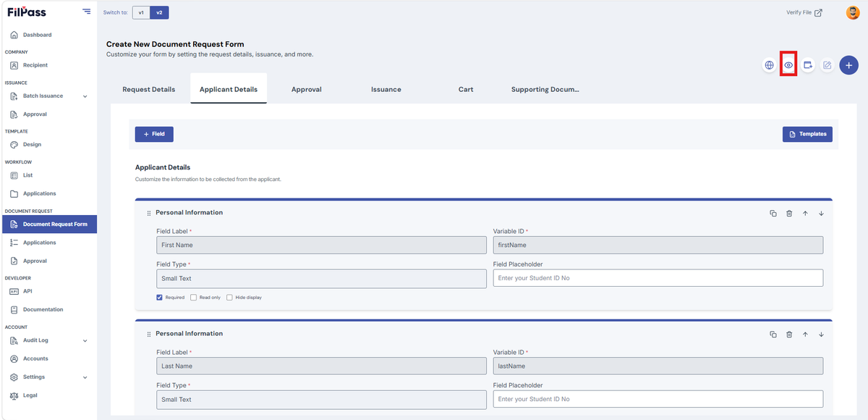This screenshot has height=420, width=868.
Task: Click the Last Name Field Label input
Action: pyautogui.click(x=321, y=366)
